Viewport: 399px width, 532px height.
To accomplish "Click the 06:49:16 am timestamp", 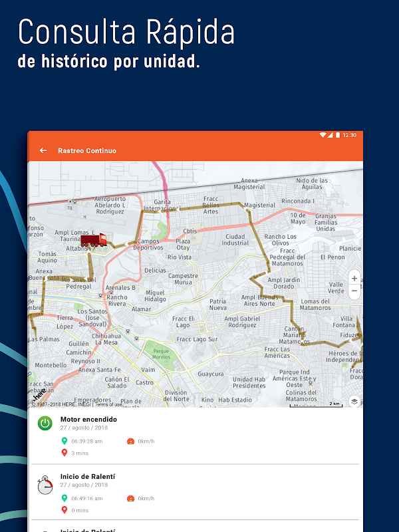I will coord(87,498).
